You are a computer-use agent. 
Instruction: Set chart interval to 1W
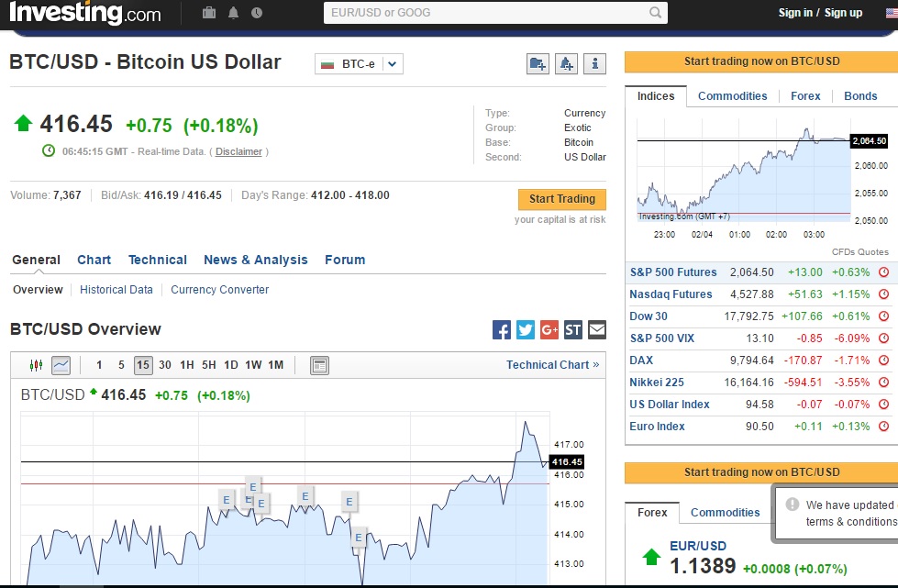tap(253, 365)
